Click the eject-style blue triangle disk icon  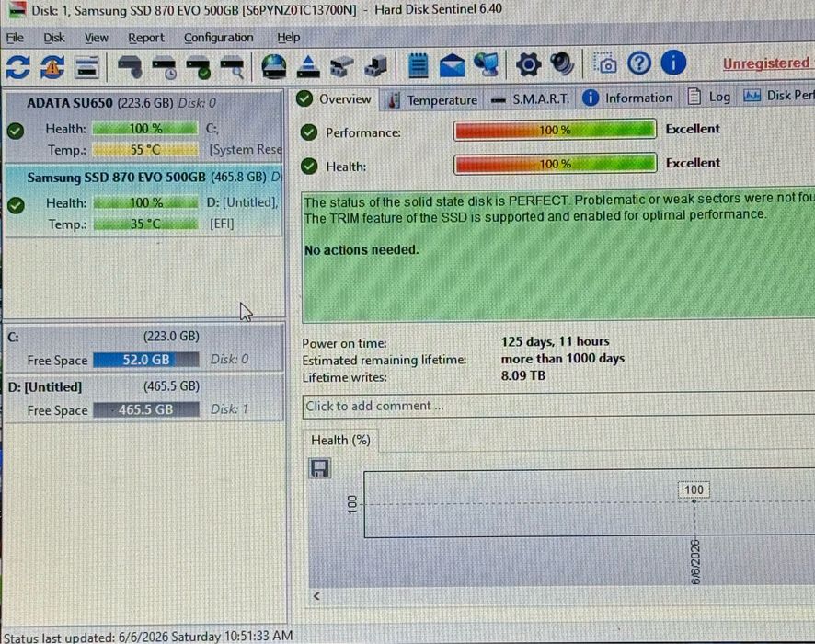[308, 66]
